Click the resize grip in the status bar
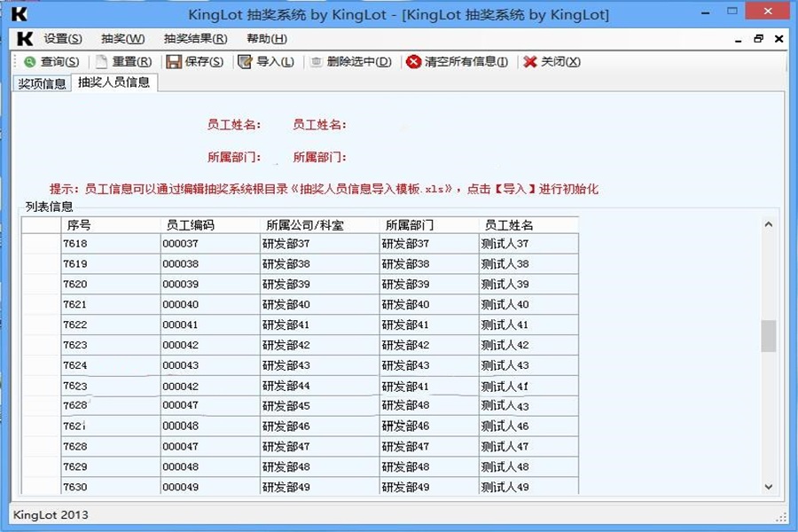Viewport: 798px width, 532px height. pos(781,517)
